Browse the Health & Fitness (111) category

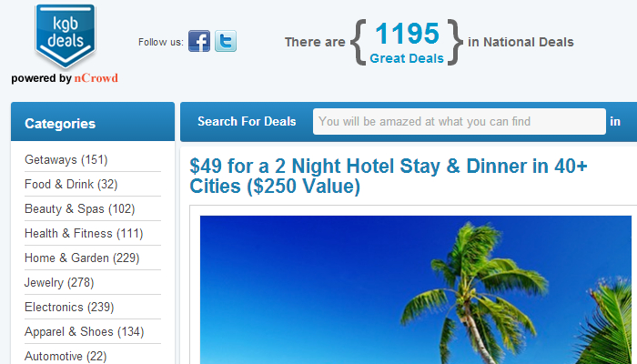84,233
